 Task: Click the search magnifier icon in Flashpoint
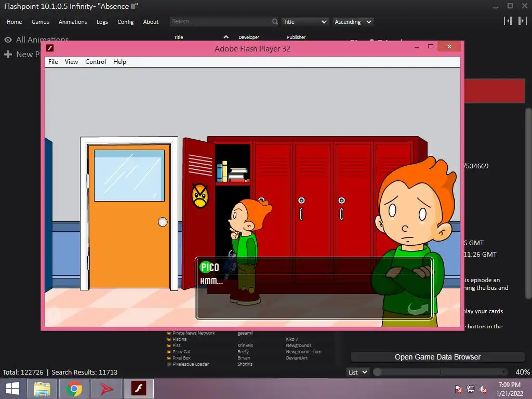pos(275,22)
